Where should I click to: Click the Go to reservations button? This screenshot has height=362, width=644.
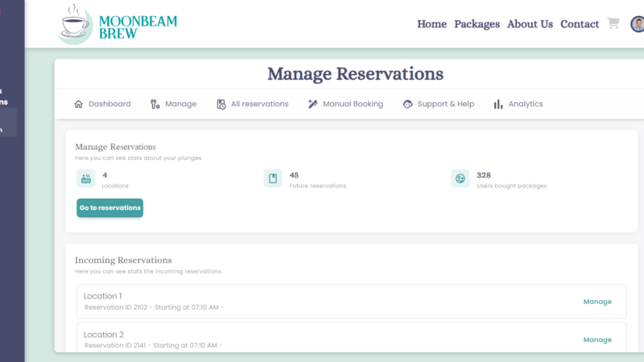coord(109,208)
